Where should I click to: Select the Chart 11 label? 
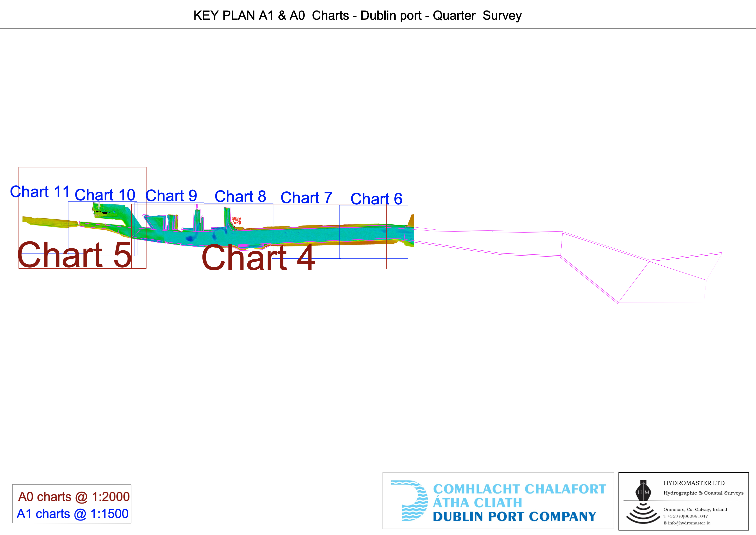(x=39, y=192)
